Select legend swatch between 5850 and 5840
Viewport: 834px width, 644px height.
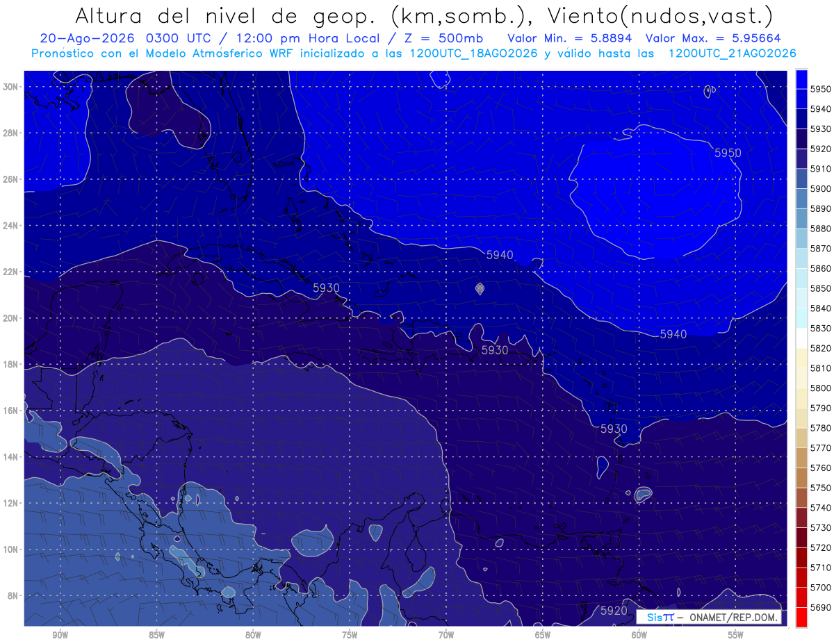(x=801, y=298)
